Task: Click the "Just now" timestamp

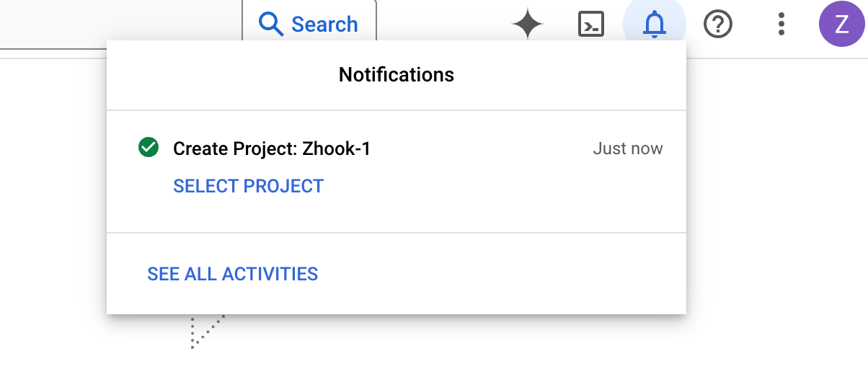Action: [627, 149]
